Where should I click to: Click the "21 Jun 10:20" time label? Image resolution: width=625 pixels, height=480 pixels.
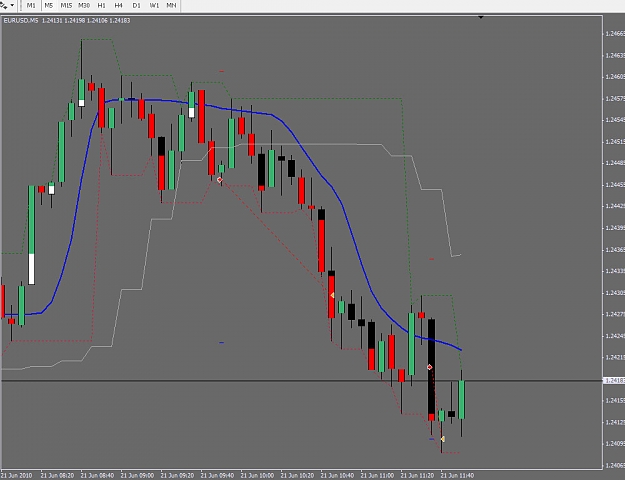(297, 476)
